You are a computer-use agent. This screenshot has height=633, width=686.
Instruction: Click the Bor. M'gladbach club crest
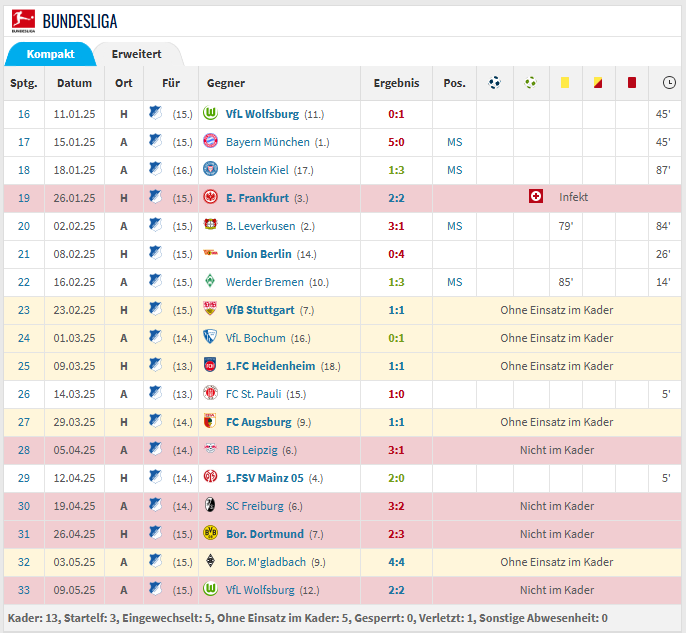[x=210, y=561]
